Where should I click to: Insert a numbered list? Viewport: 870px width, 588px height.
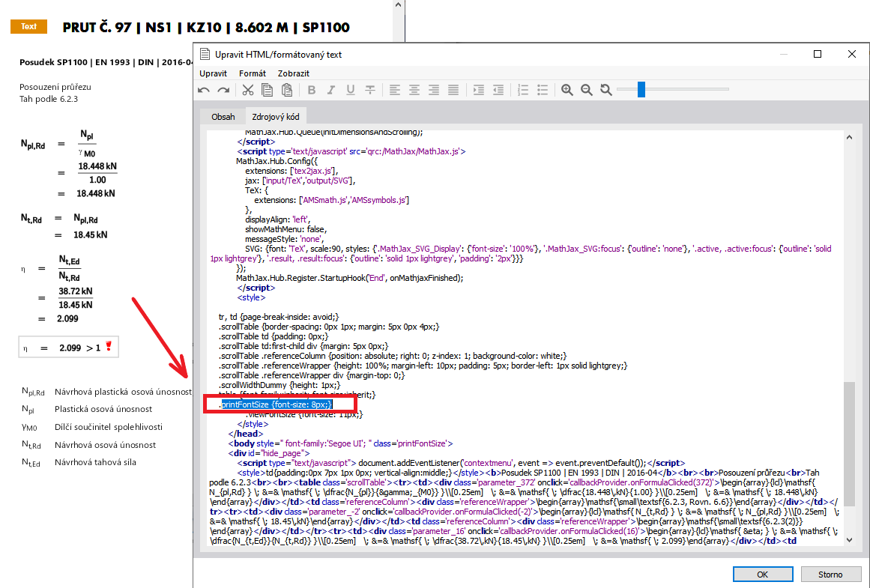pyautogui.click(x=522, y=90)
